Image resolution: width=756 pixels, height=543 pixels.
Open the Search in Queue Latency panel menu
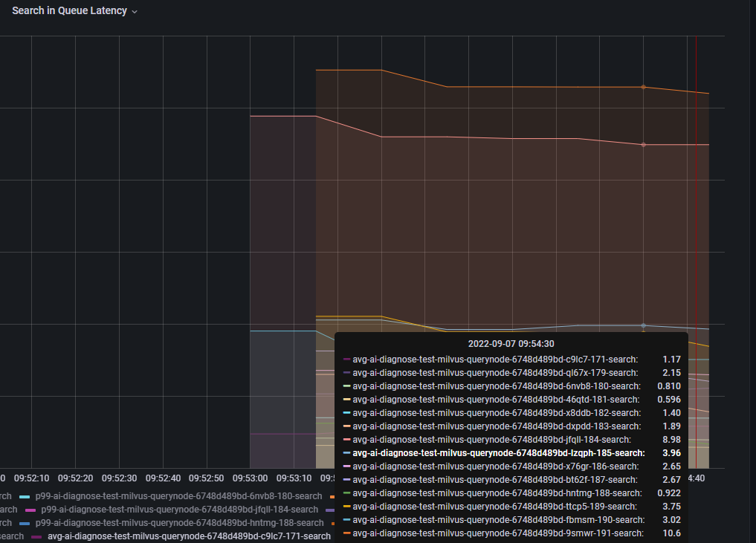[134, 10]
